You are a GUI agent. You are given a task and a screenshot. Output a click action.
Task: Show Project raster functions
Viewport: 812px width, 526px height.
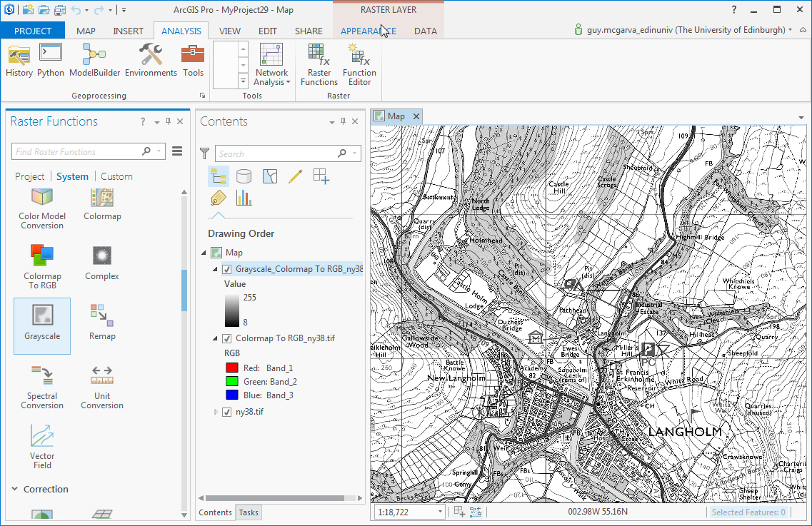click(29, 176)
